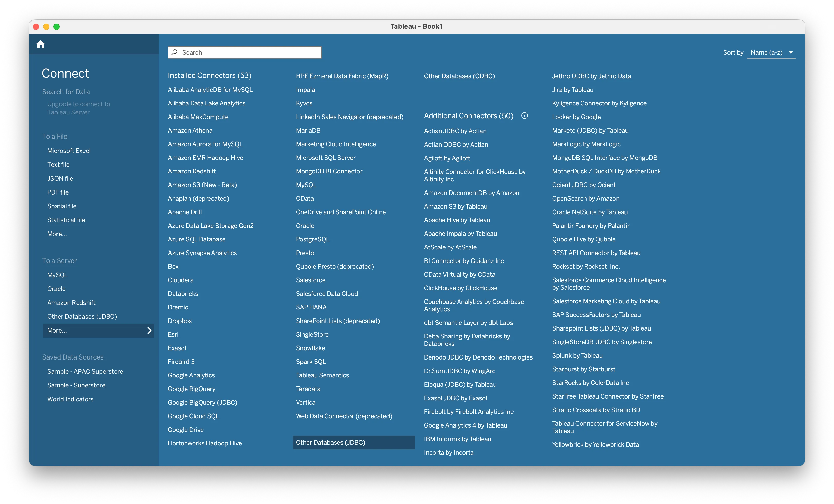Open More... under To a File
The height and width of the screenshot is (504, 834).
(x=57, y=234)
